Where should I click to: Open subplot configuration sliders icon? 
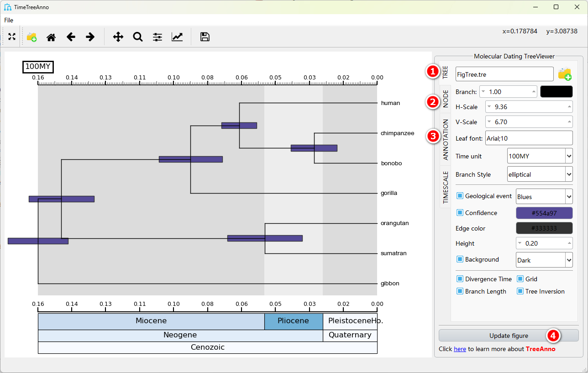click(x=157, y=37)
